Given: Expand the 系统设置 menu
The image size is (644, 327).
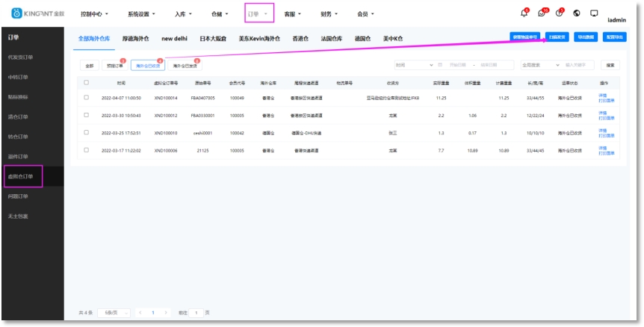Looking at the screenshot, I should [141, 14].
